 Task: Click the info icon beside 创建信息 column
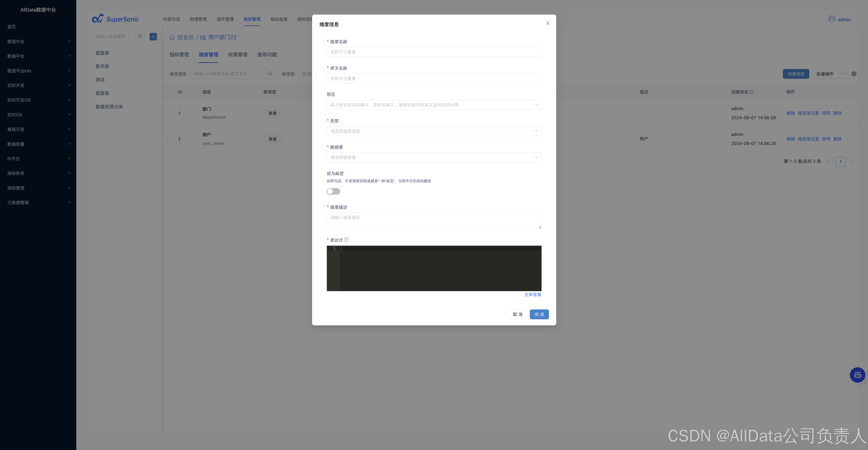point(752,92)
